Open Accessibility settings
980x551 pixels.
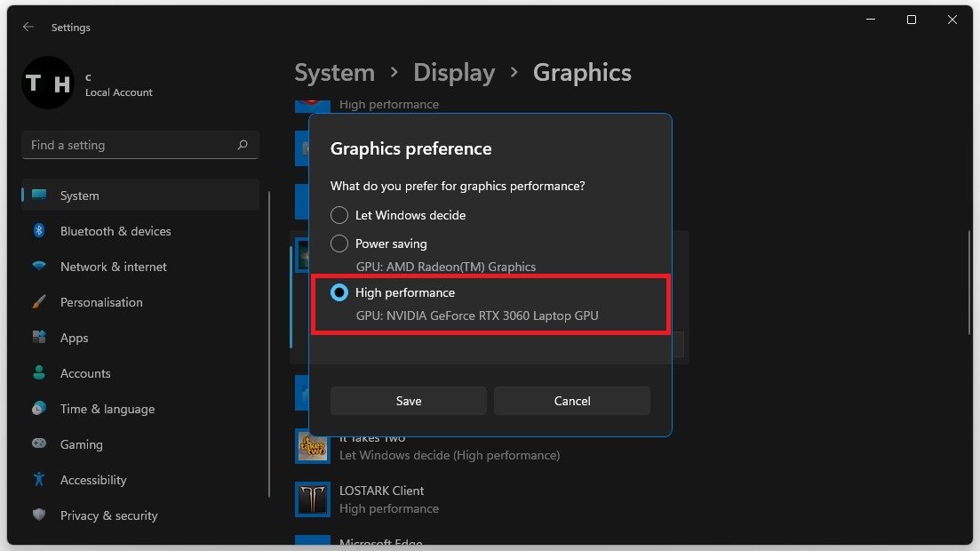(x=140, y=480)
